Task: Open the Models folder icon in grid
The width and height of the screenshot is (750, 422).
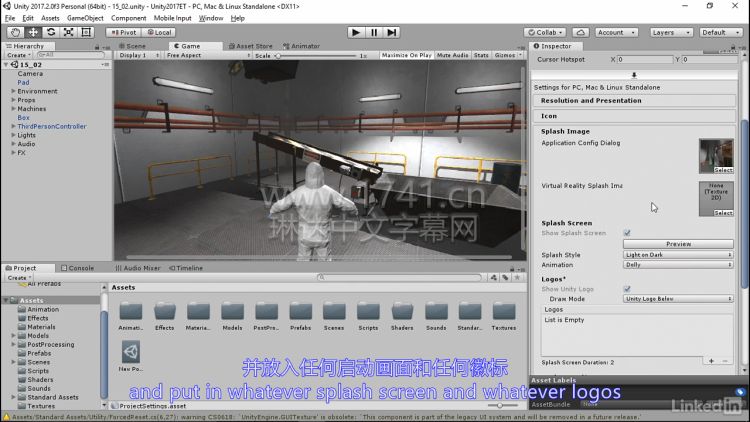Action: pyautogui.click(x=232, y=312)
